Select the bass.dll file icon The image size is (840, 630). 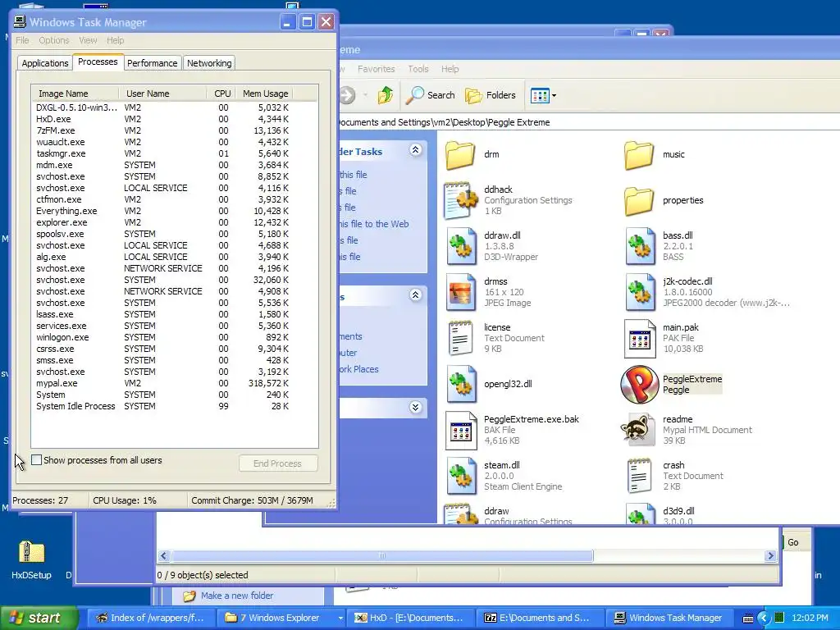coord(640,246)
